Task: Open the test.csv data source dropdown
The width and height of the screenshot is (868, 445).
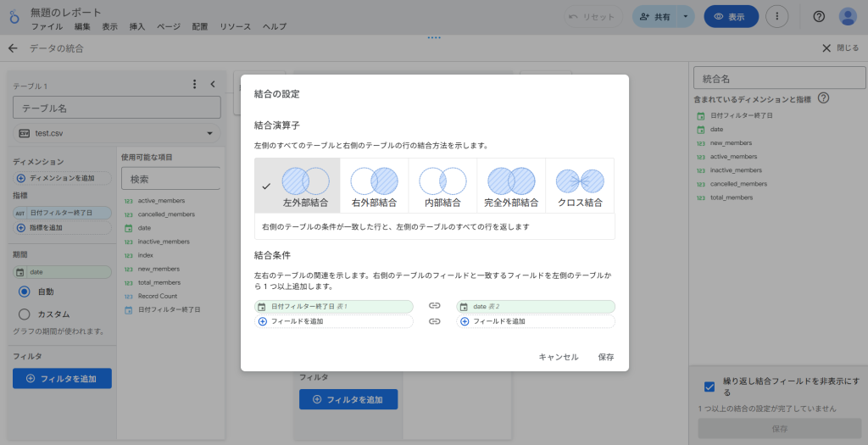Action: coord(117,133)
